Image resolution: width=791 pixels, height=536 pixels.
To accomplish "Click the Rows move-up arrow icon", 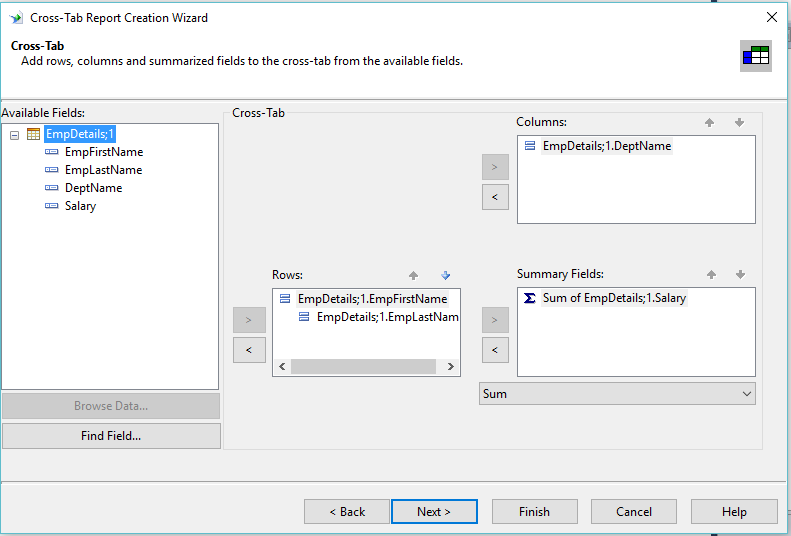I will coord(414,275).
